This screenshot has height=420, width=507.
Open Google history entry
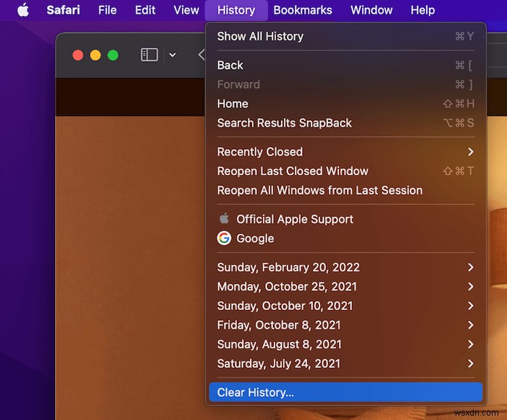345,238
